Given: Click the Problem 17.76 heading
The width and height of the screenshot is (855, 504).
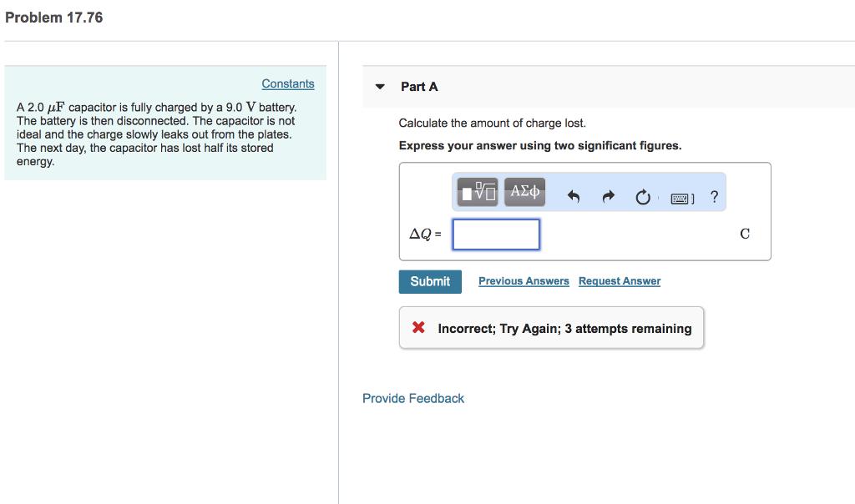Looking at the screenshot, I should pyautogui.click(x=54, y=18).
